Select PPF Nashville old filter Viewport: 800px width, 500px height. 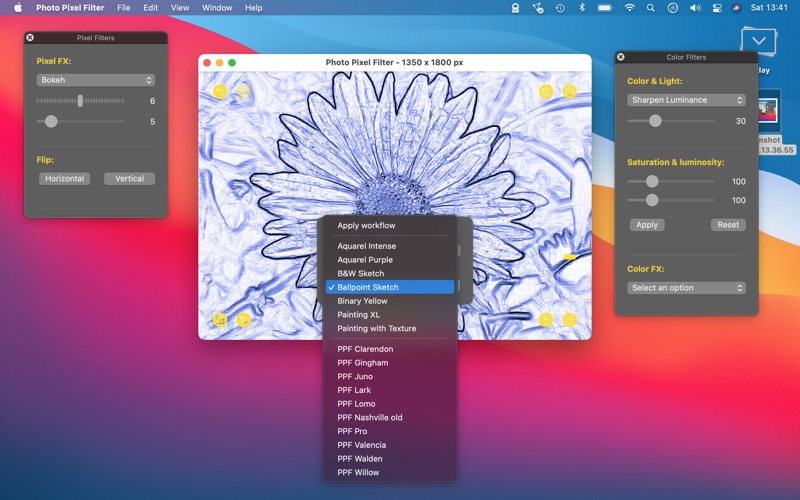pyautogui.click(x=390, y=418)
